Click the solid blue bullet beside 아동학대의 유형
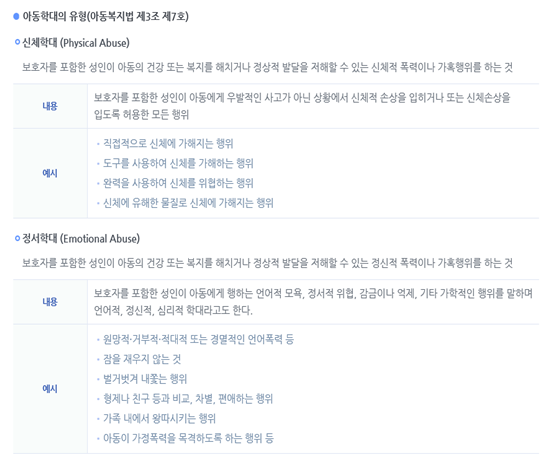This screenshot has height=466, width=549. coord(16,16)
